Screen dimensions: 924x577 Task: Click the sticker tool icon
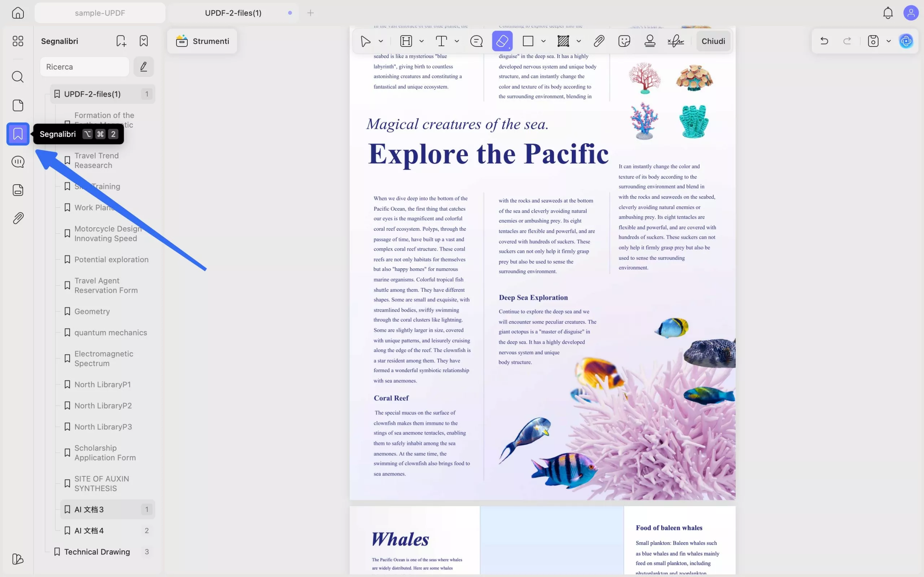pyautogui.click(x=624, y=41)
